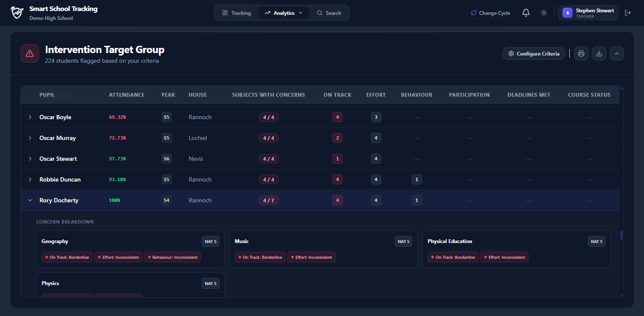Click the Smart School Tracking shield logo
The height and width of the screenshot is (316, 644).
point(17,13)
